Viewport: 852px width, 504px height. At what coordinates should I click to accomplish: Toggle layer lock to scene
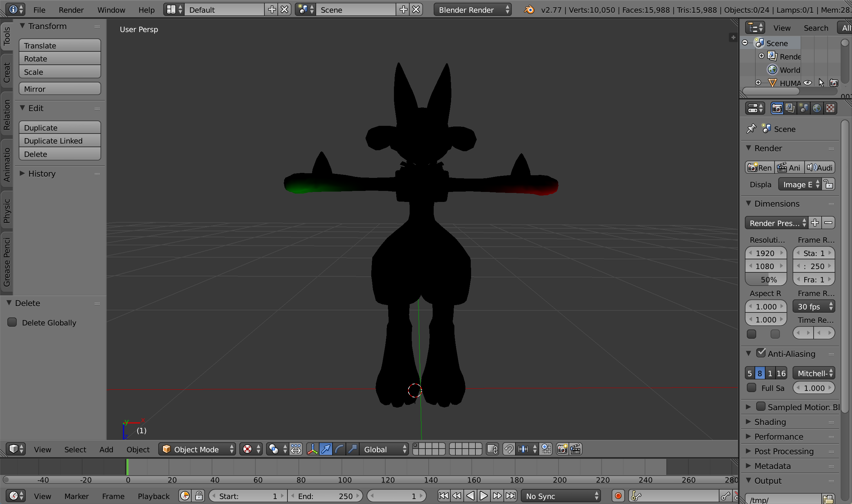point(492,449)
